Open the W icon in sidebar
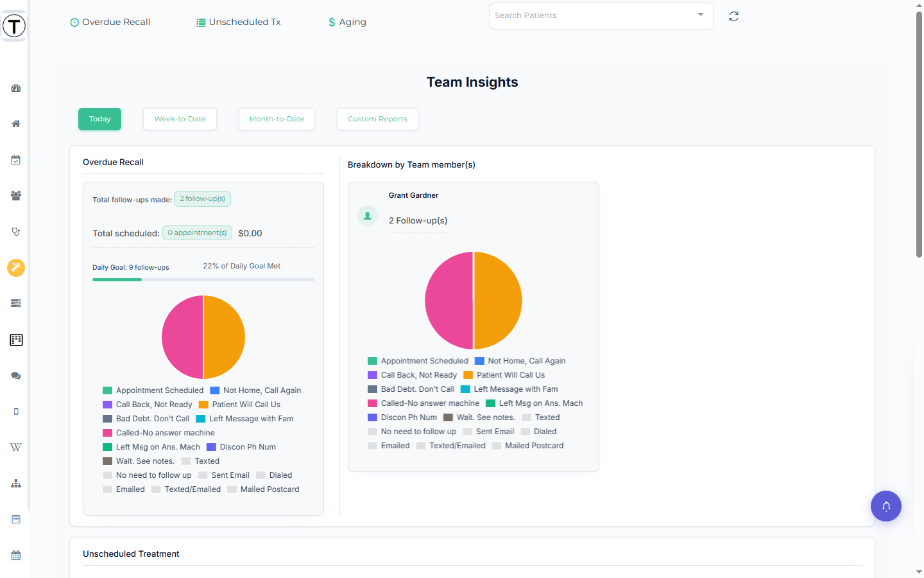This screenshot has width=924, height=578. click(16, 448)
